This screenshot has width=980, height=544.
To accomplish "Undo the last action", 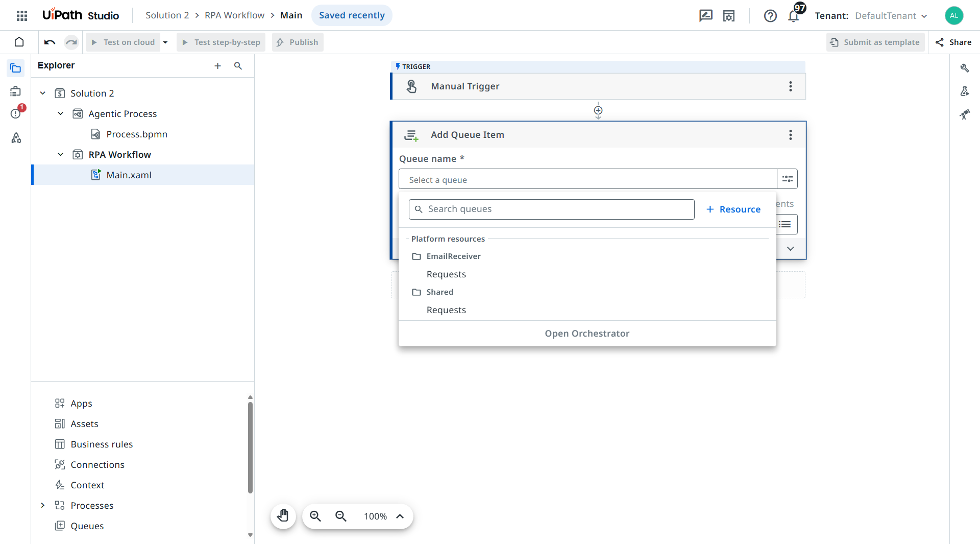I will [50, 42].
